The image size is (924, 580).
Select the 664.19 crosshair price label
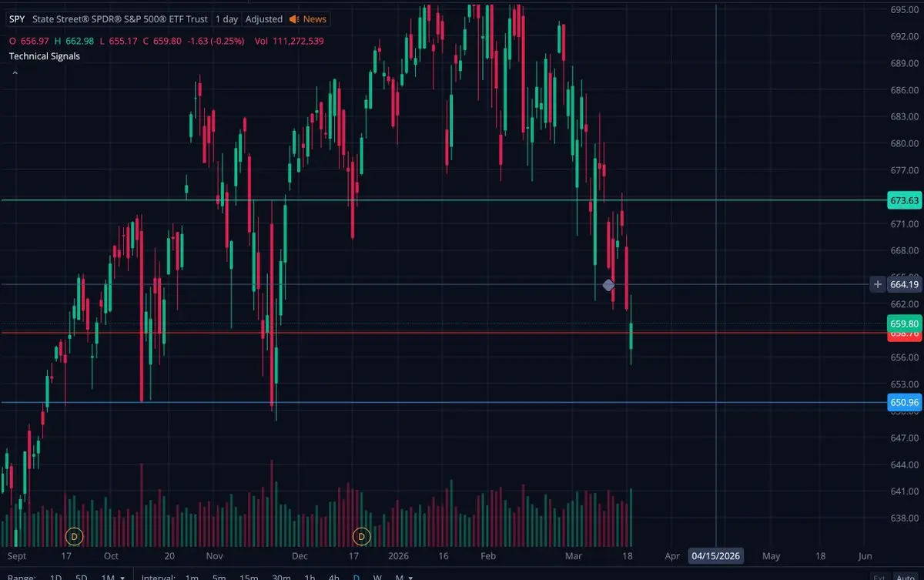904,285
